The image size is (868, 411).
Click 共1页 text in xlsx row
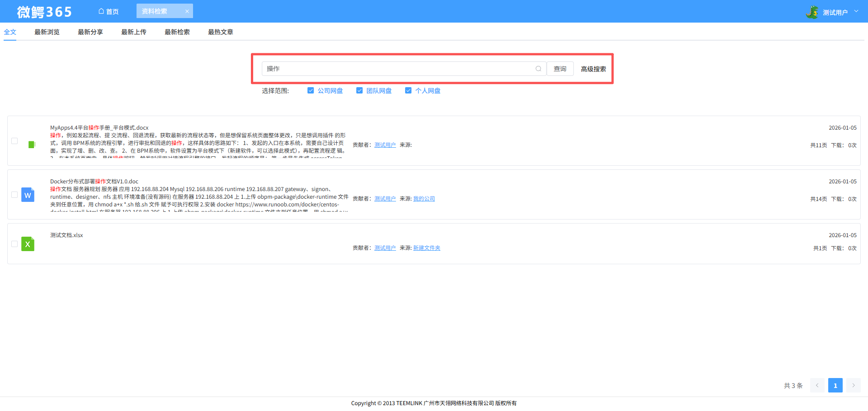coord(820,248)
